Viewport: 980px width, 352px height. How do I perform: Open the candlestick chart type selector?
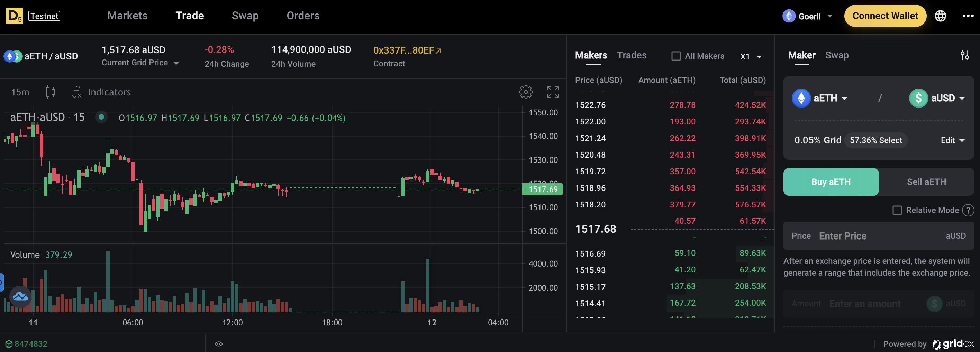[50, 92]
